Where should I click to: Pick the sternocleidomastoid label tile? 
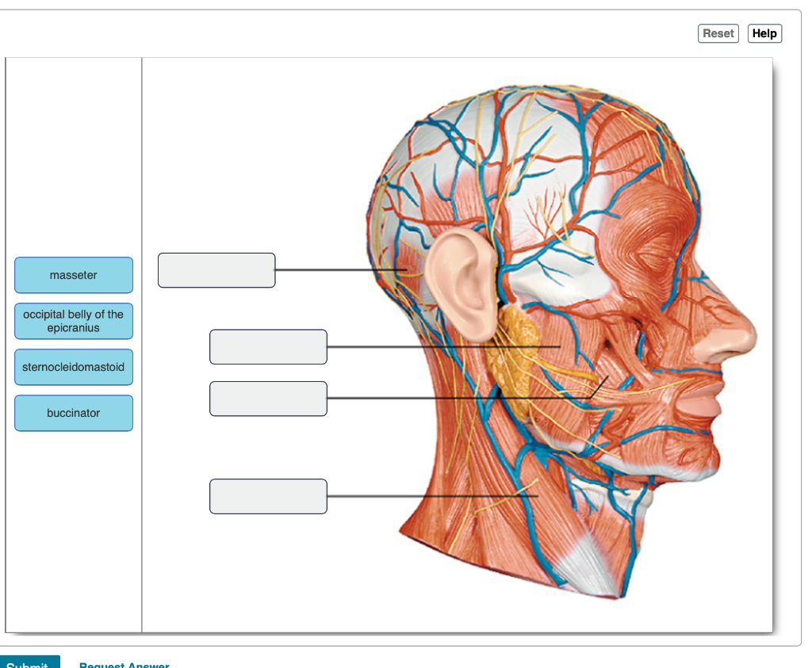[73, 367]
